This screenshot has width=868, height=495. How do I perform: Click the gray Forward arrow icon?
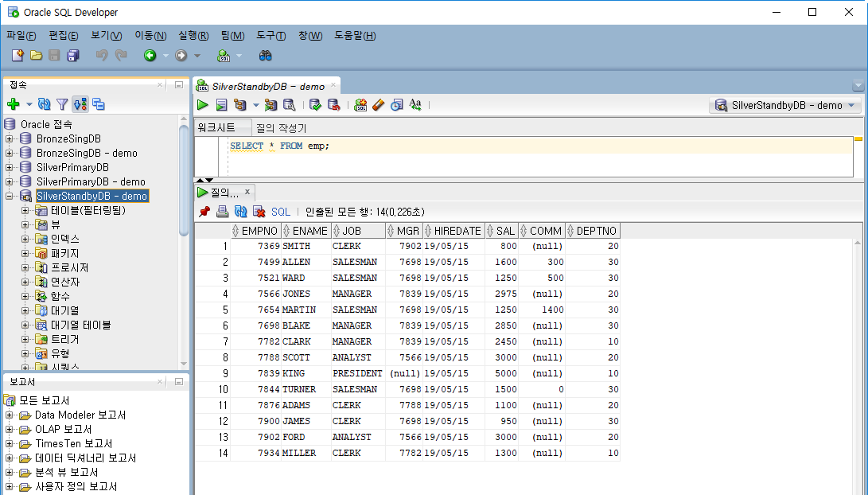[x=181, y=56]
